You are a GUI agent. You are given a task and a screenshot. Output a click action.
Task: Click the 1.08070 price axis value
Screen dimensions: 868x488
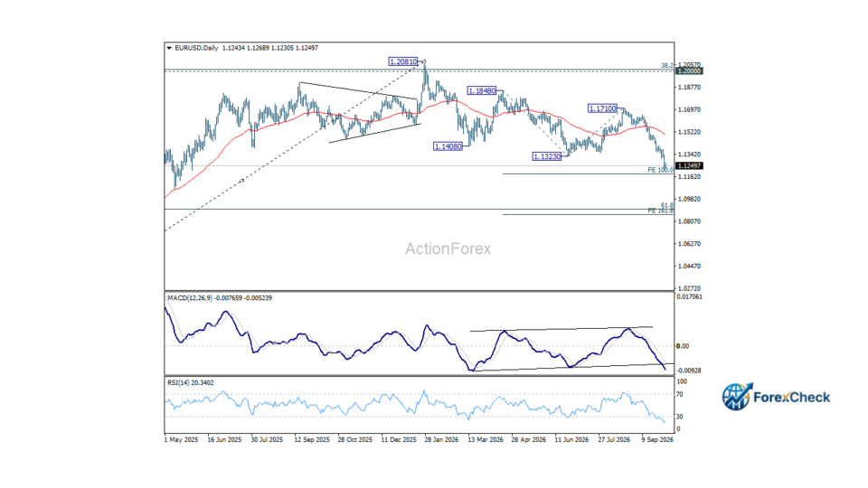[689, 221]
